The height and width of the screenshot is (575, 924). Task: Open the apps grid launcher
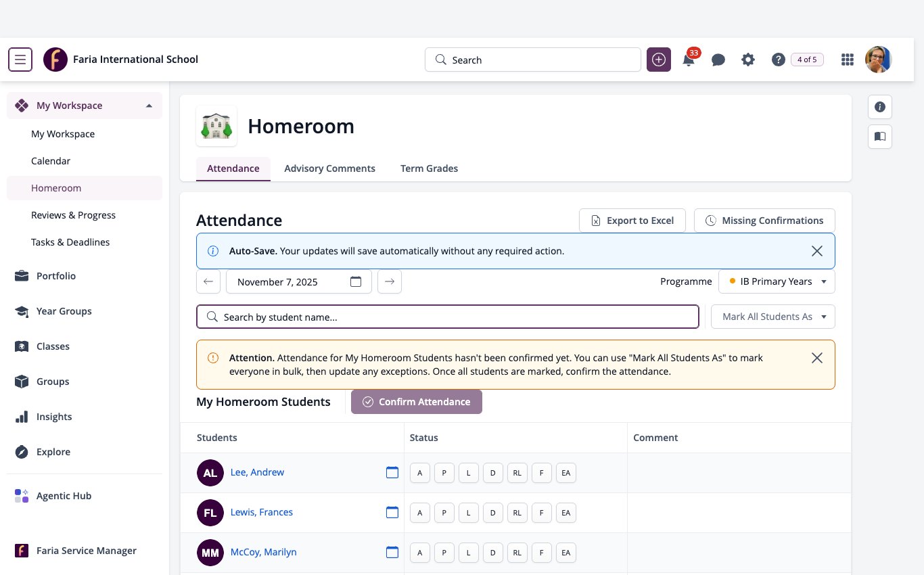[x=847, y=60]
